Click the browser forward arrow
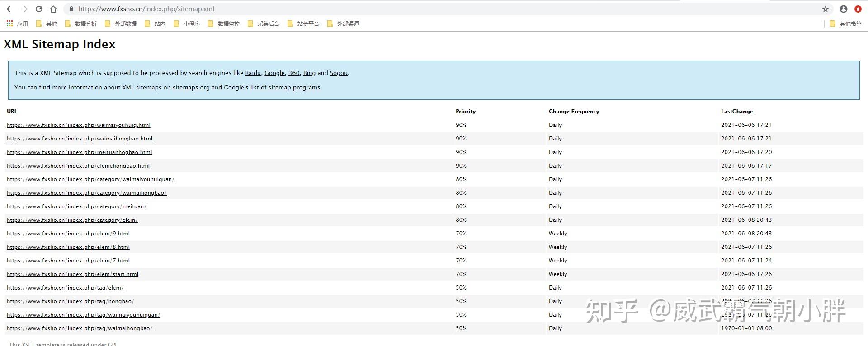 tap(24, 9)
